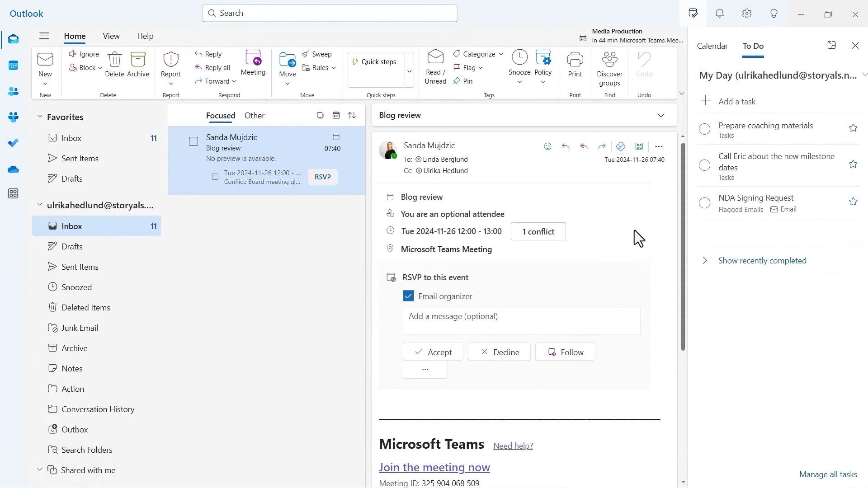Click the Reply icon in email toolbar
Viewport: 868px width, 488px height.
(x=565, y=146)
